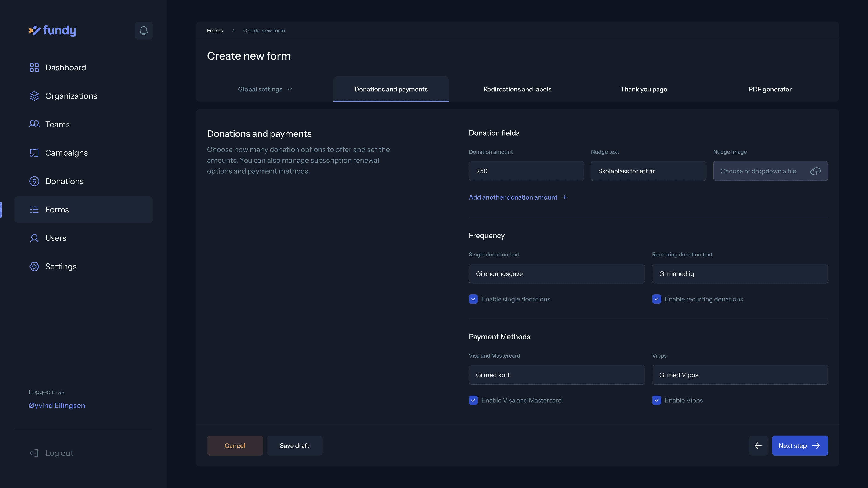Click into the Donation amount field
The width and height of the screenshot is (868, 488).
click(526, 171)
